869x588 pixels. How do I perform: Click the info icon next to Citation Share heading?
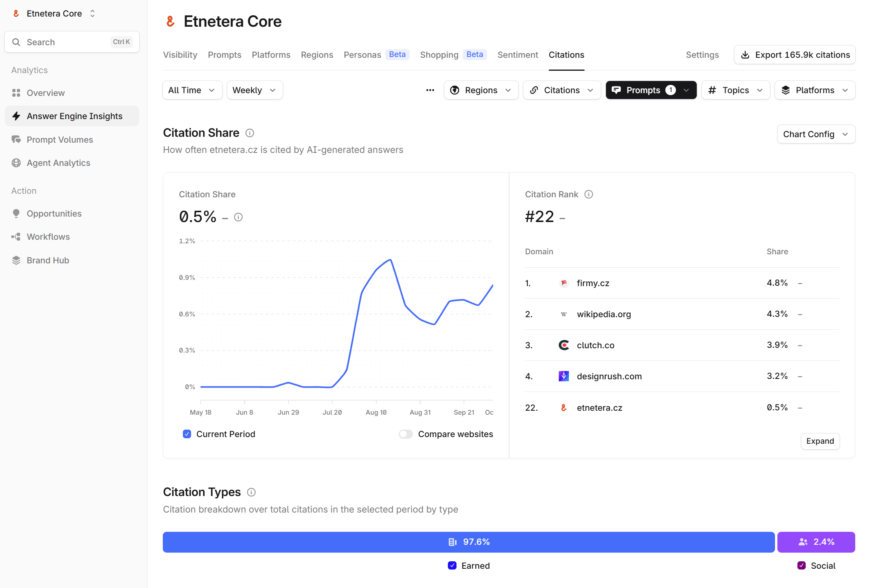pyautogui.click(x=250, y=133)
